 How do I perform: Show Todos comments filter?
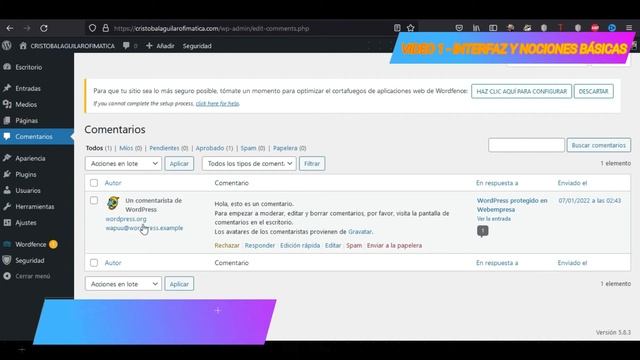point(94,148)
